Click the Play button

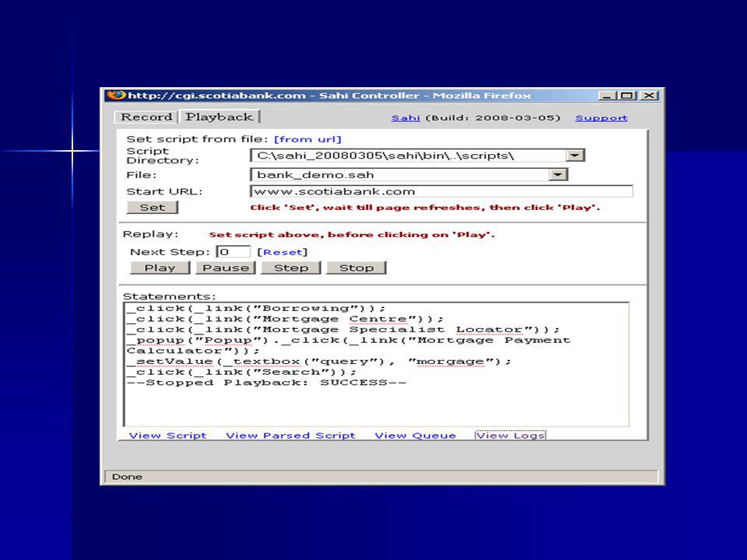(x=160, y=268)
